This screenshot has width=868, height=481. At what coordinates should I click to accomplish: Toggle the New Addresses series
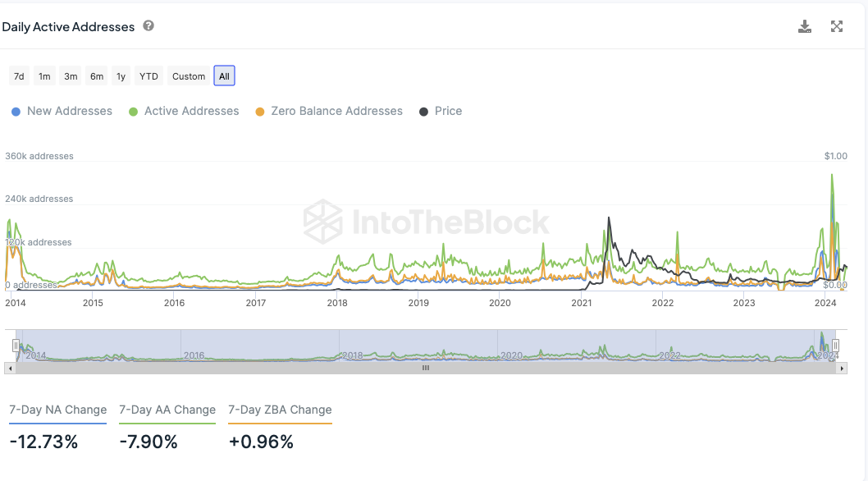tap(62, 112)
